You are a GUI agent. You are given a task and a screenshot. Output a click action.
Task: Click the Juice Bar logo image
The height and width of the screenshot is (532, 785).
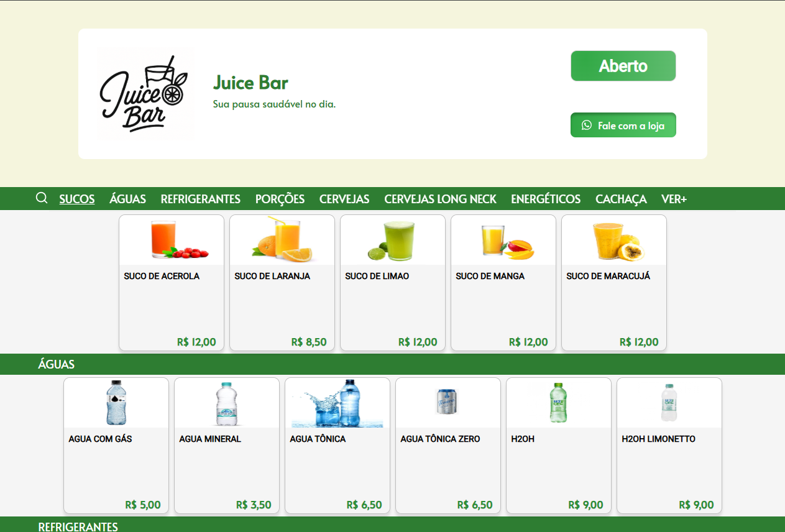pos(145,94)
